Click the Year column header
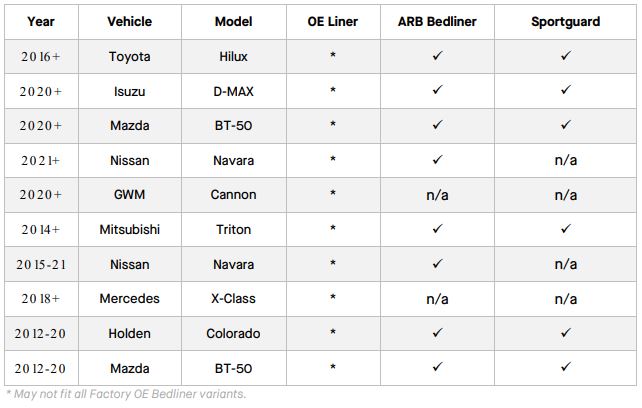The width and height of the screenshot is (642, 408). coord(41,21)
